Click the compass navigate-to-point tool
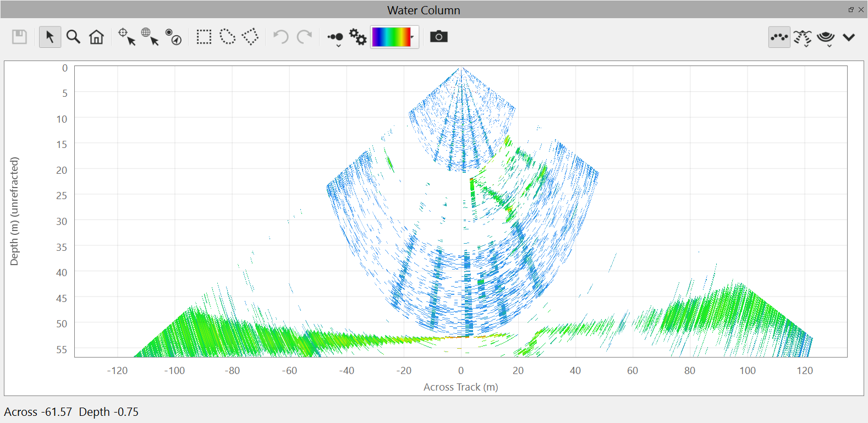Viewport: 868px width, 423px height. (x=173, y=37)
